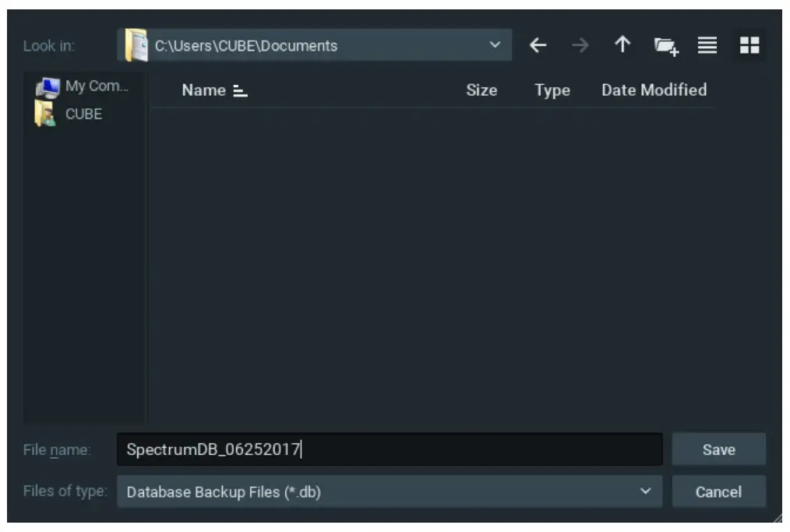
Task: Sort files by Date Modified
Action: (654, 90)
